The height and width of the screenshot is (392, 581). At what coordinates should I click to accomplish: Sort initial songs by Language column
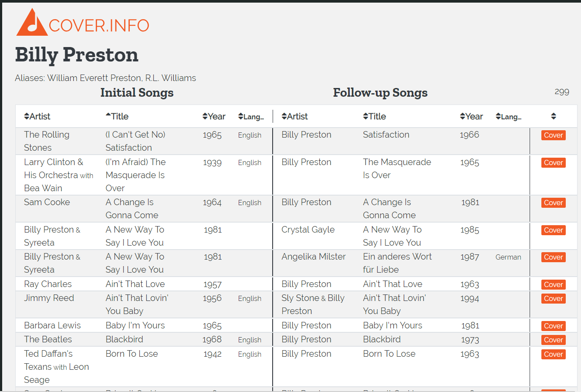[251, 116]
